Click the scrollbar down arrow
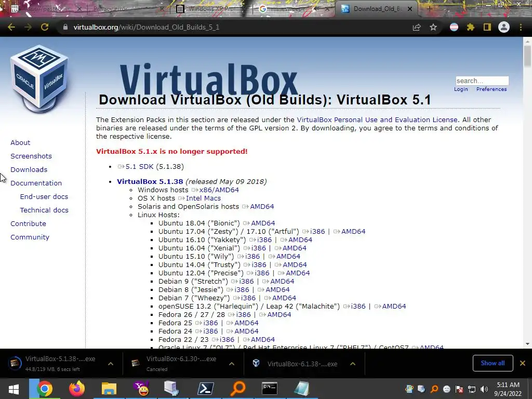Image resolution: width=532 pixels, height=399 pixels. [528, 344]
